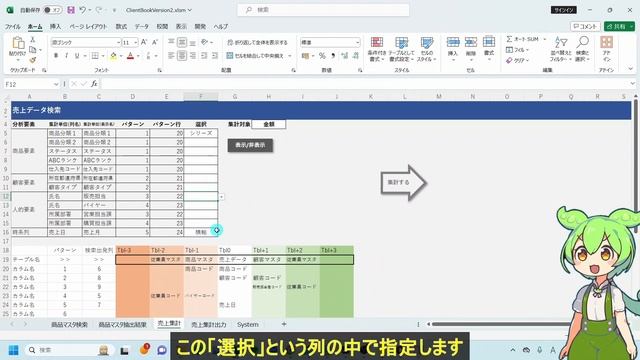Click the Copy icon in Clipboard group
The width and height of the screenshot is (640, 360).
pyautogui.click(x=33, y=50)
